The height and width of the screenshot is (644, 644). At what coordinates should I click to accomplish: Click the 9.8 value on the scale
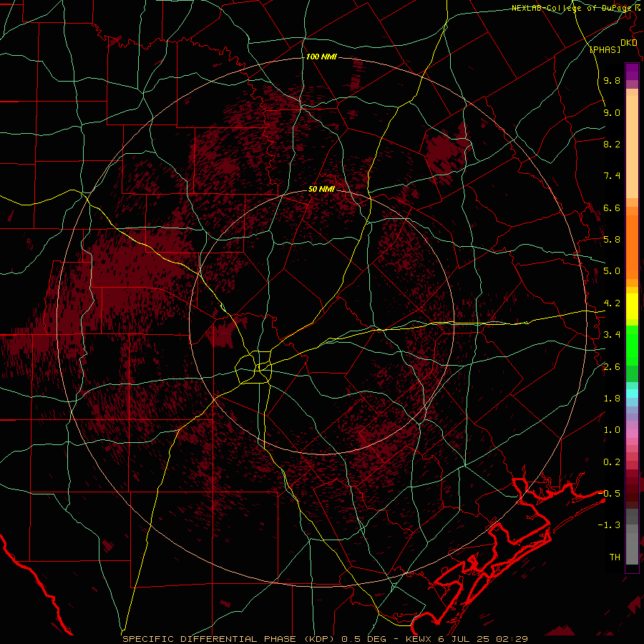tap(612, 81)
